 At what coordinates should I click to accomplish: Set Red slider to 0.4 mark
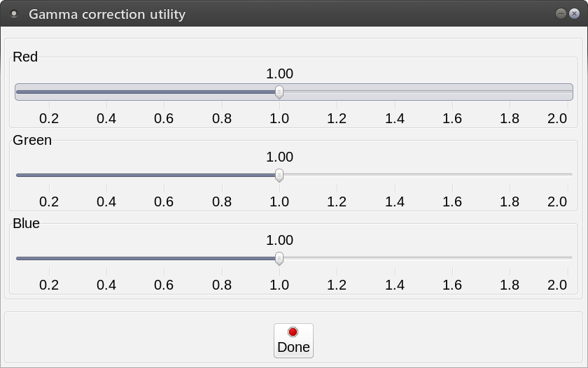tap(106, 92)
